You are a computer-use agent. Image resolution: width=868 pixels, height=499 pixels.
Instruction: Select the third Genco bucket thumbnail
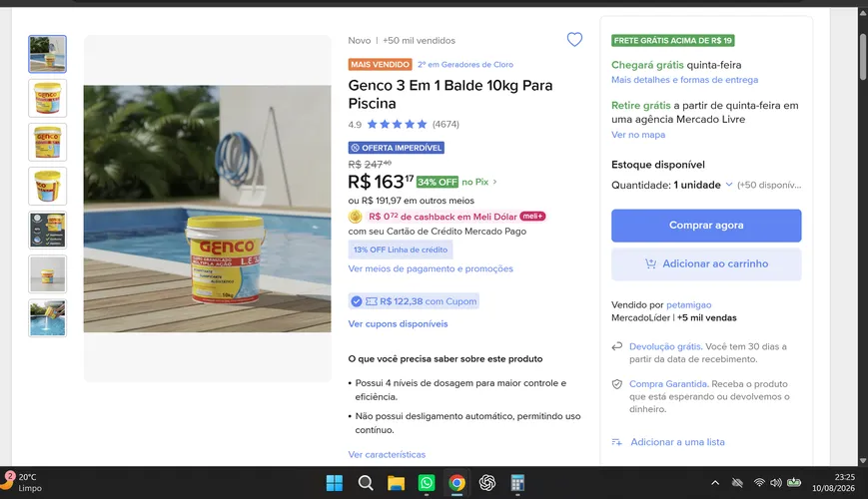tap(48, 142)
